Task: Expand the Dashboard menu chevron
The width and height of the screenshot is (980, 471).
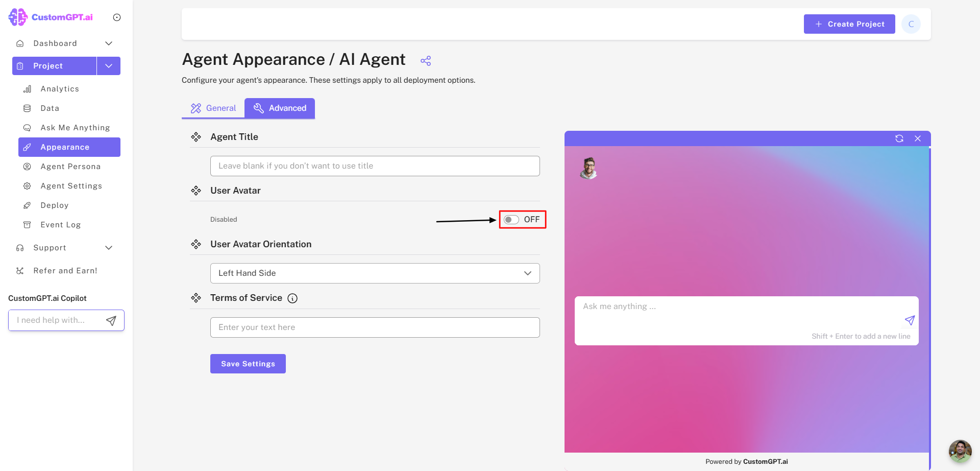Action: point(109,43)
